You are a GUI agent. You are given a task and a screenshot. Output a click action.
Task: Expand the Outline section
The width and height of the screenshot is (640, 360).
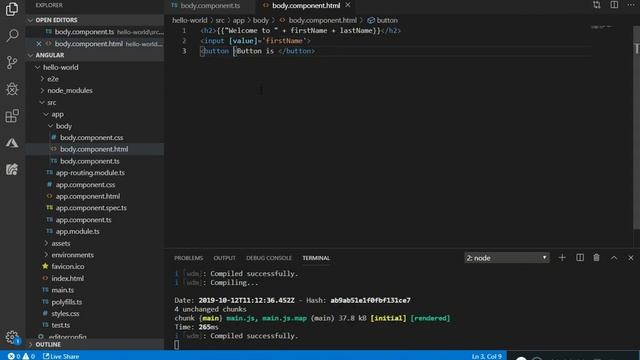click(95, 344)
